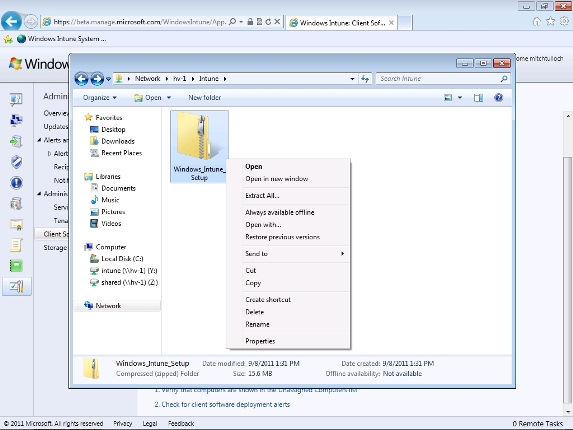Open recent pages dropdown next to forward arrow
573x430 pixels.
pyautogui.click(x=109, y=79)
